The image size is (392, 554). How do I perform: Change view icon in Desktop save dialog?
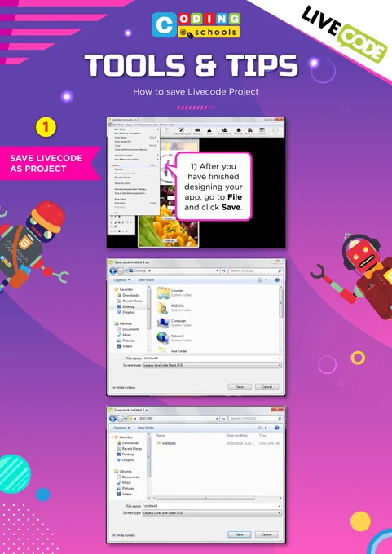pyautogui.click(x=261, y=279)
